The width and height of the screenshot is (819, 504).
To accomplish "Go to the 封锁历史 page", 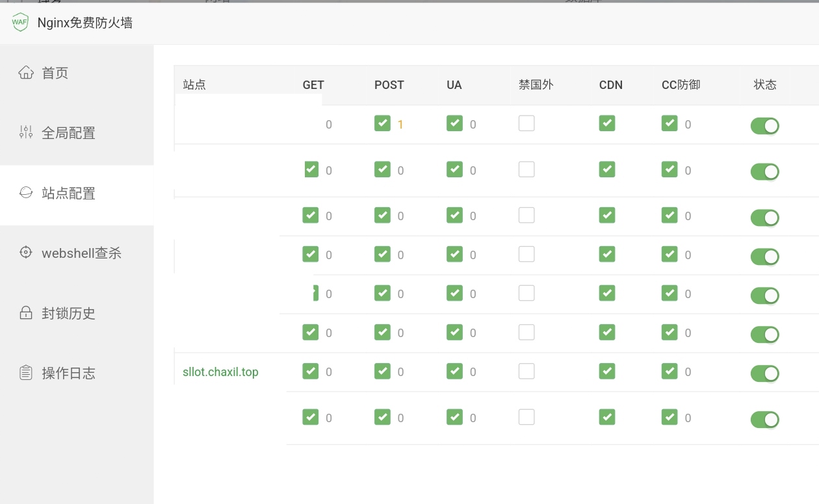I will pyautogui.click(x=68, y=313).
